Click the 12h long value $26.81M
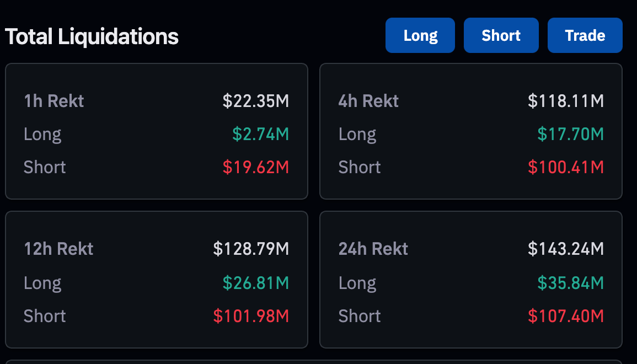This screenshot has width=637, height=364. tap(256, 283)
